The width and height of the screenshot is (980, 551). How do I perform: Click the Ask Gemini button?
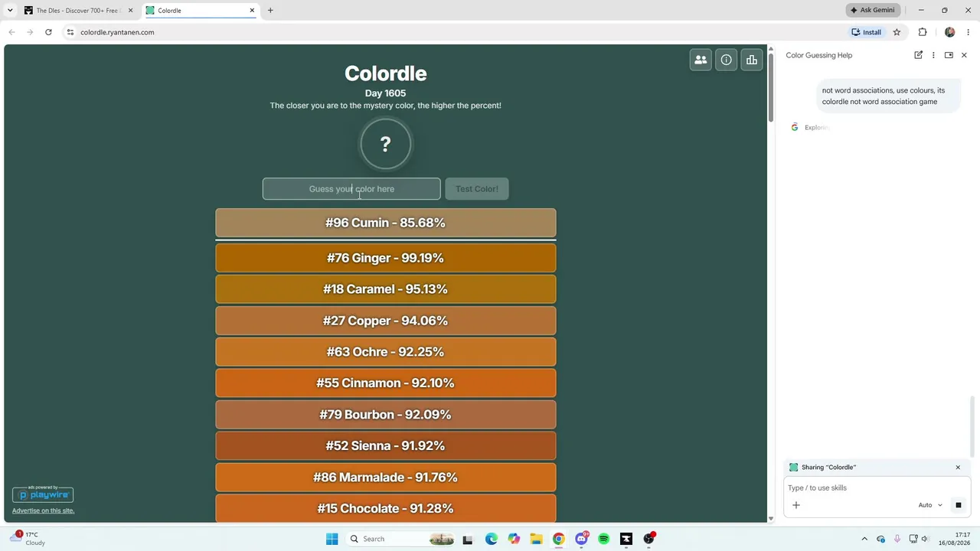873,10
